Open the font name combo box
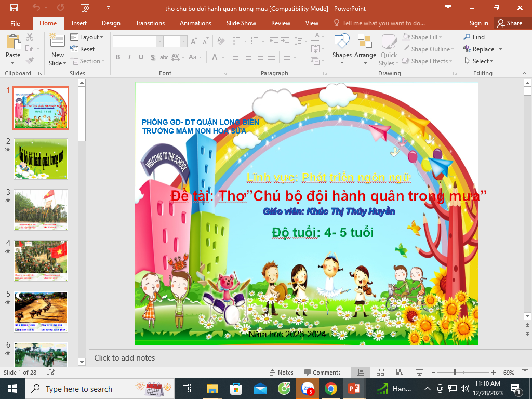Image resolution: width=532 pixels, height=399 pixels. [x=138, y=42]
